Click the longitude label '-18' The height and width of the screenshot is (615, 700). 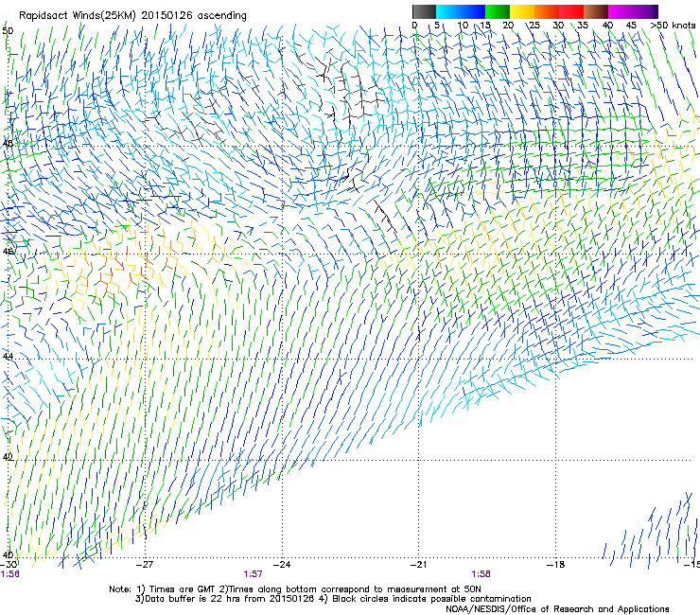click(x=556, y=564)
